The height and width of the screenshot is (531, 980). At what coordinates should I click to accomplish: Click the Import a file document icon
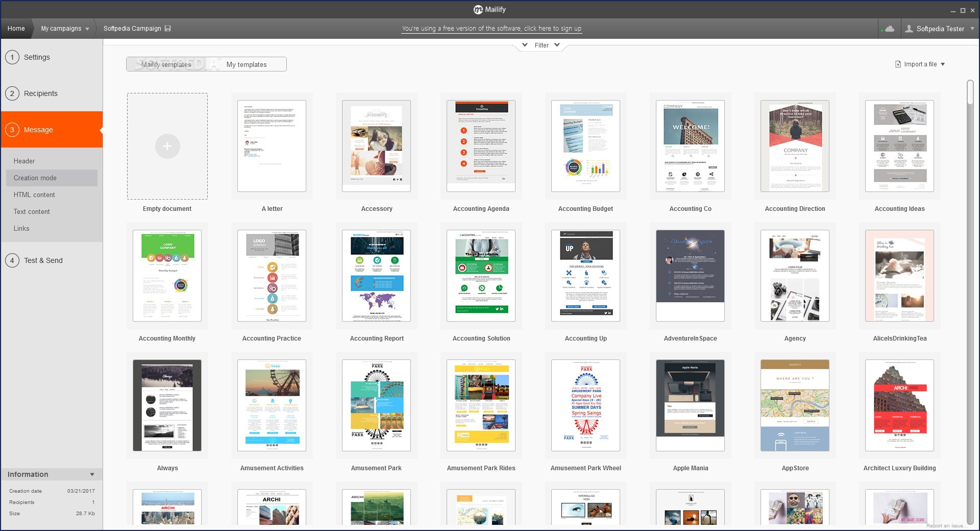[x=898, y=64]
